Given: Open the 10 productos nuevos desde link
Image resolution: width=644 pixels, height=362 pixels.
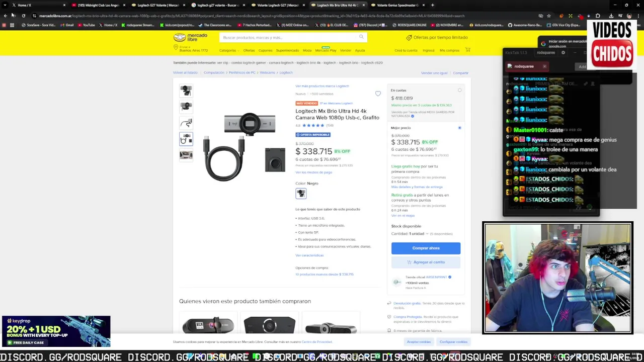Looking at the screenshot, I should point(324,275).
